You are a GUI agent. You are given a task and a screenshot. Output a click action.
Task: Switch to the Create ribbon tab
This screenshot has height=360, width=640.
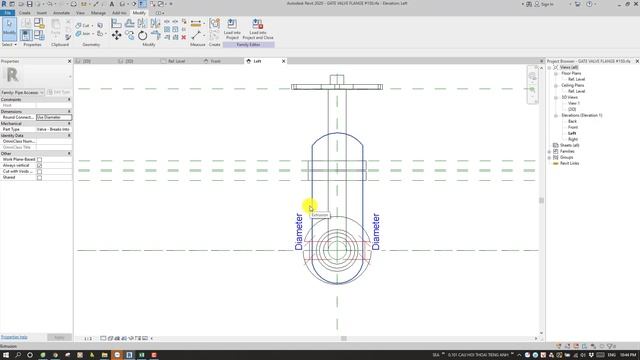pyautogui.click(x=24, y=13)
